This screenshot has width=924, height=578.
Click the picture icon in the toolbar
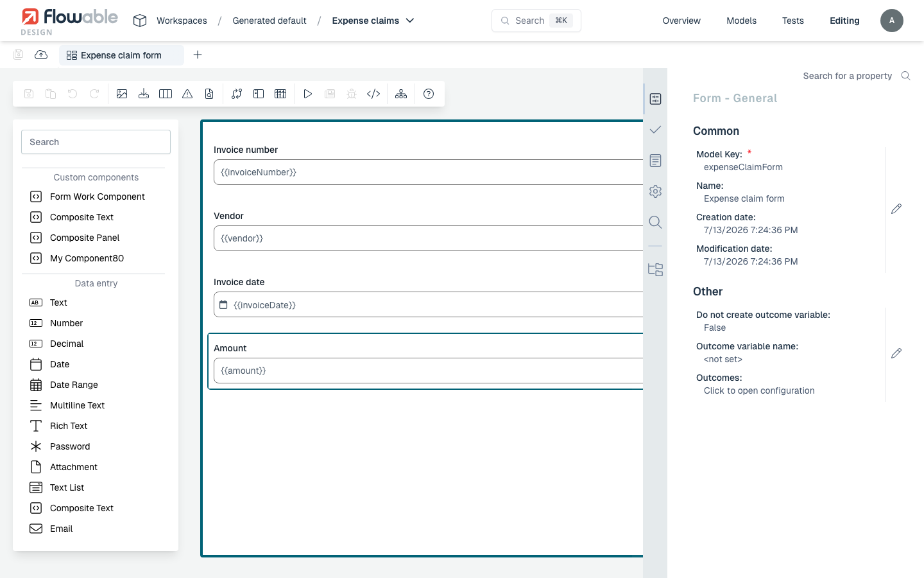(x=122, y=94)
